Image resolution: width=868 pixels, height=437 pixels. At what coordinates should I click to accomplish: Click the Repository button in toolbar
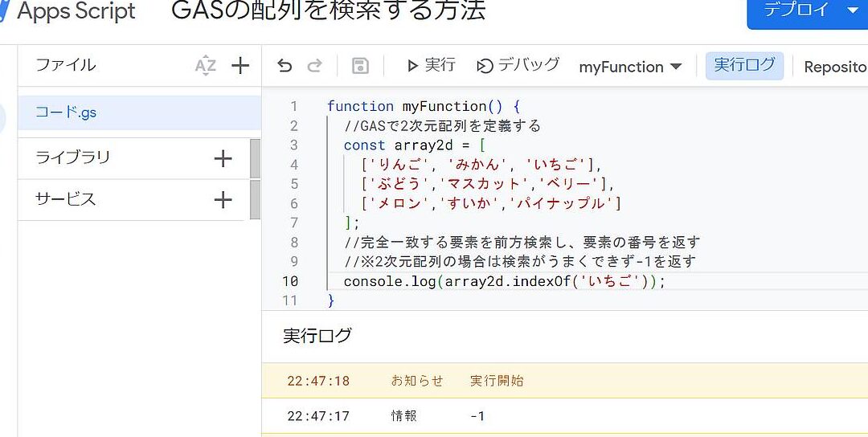point(835,67)
